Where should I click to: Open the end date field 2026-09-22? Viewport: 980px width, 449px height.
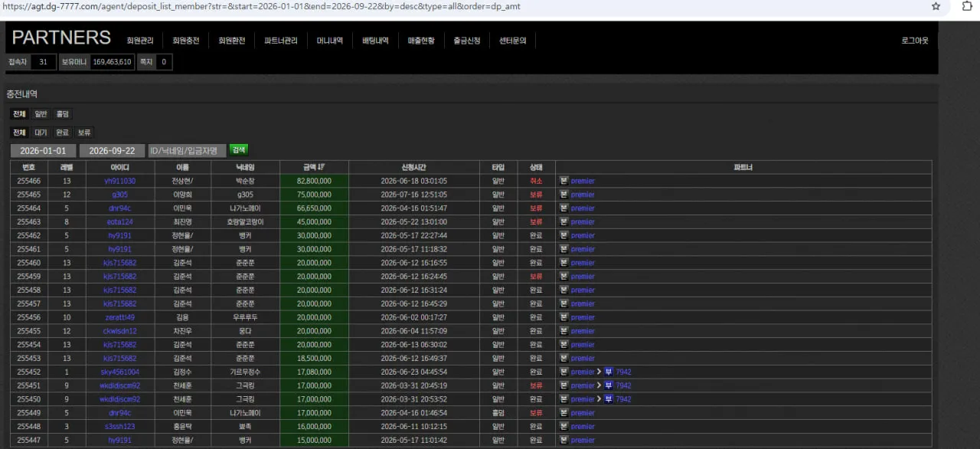(x=112, y=151)
